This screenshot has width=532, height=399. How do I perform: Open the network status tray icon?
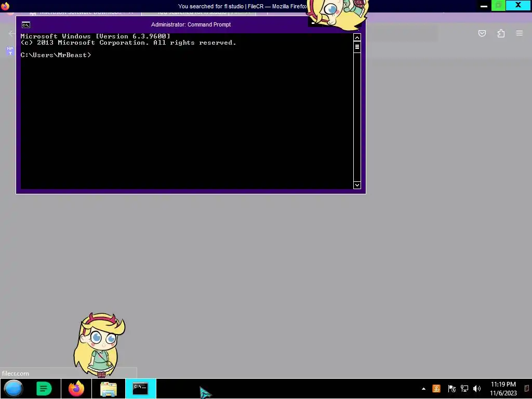pyautogui.click(x=464, y=389)
